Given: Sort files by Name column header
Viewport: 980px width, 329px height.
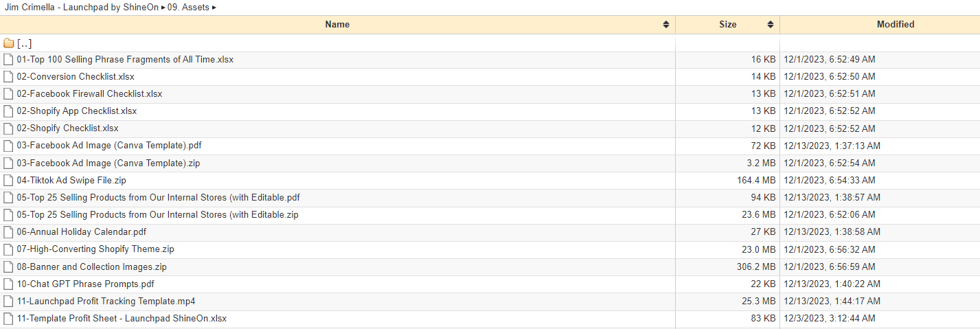Looking at the screenshot, I should pos(337,24).
